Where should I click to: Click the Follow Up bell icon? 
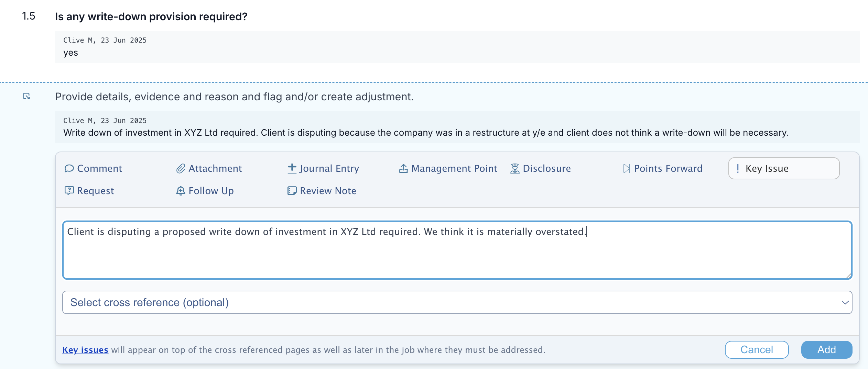coord(181,191)
